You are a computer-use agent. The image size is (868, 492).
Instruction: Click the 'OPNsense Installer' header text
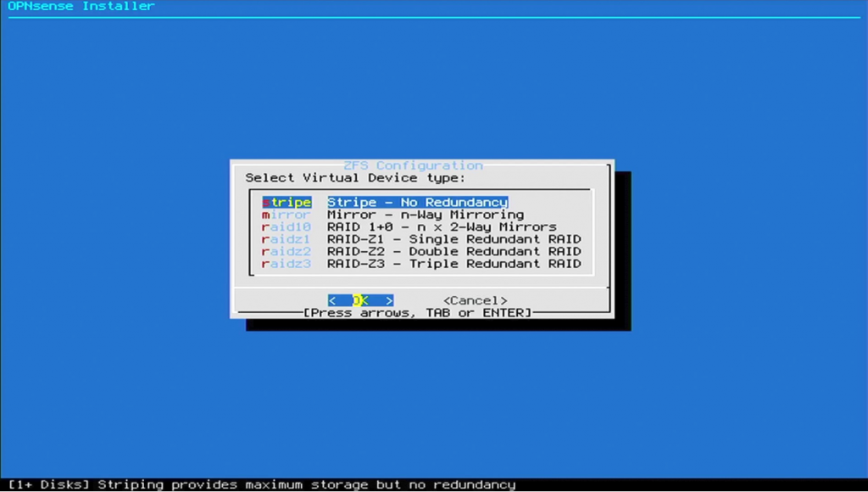pos(81,6)
